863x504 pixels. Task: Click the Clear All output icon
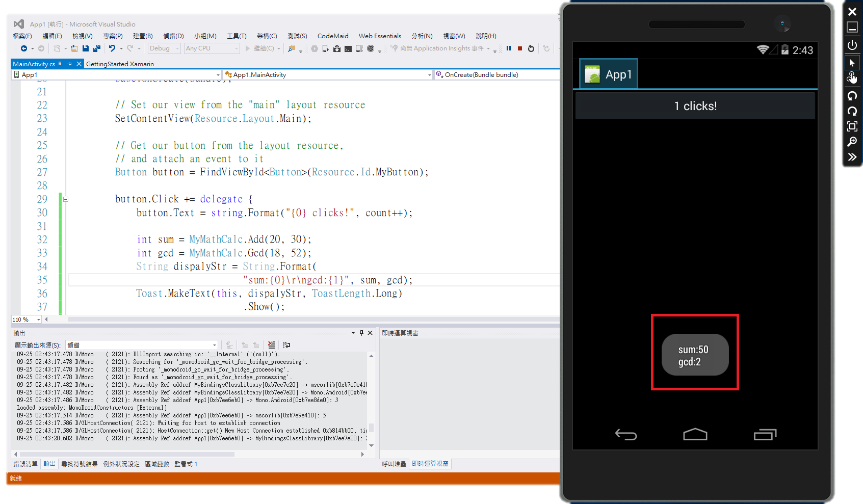(271, 345)
